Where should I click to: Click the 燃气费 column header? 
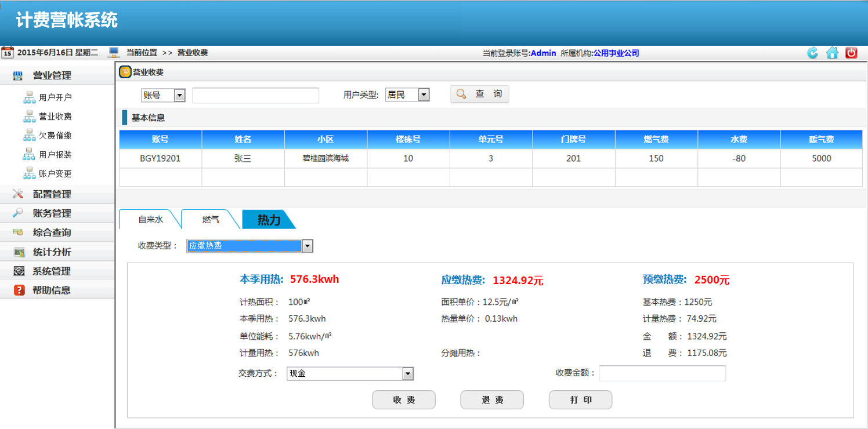656,140
